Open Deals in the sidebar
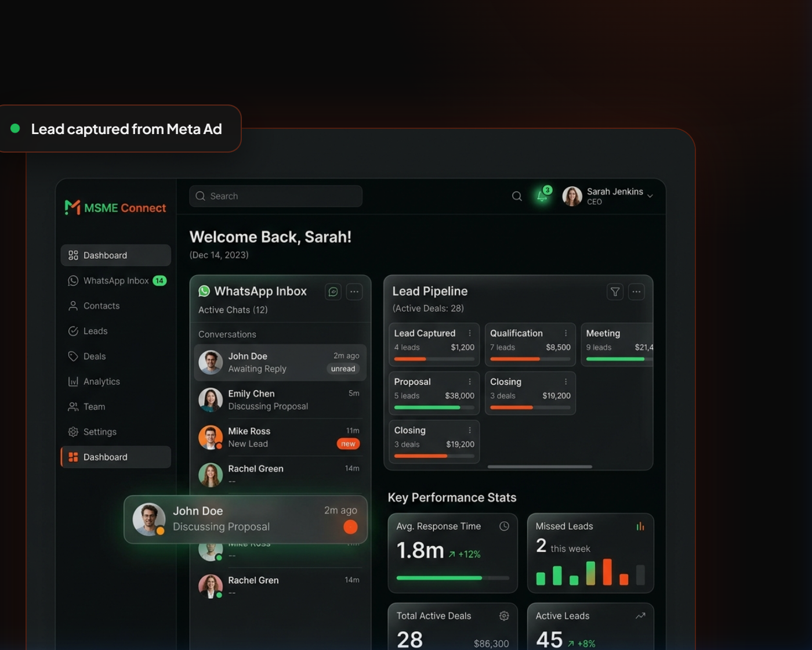812x650 pixels. 116,356
